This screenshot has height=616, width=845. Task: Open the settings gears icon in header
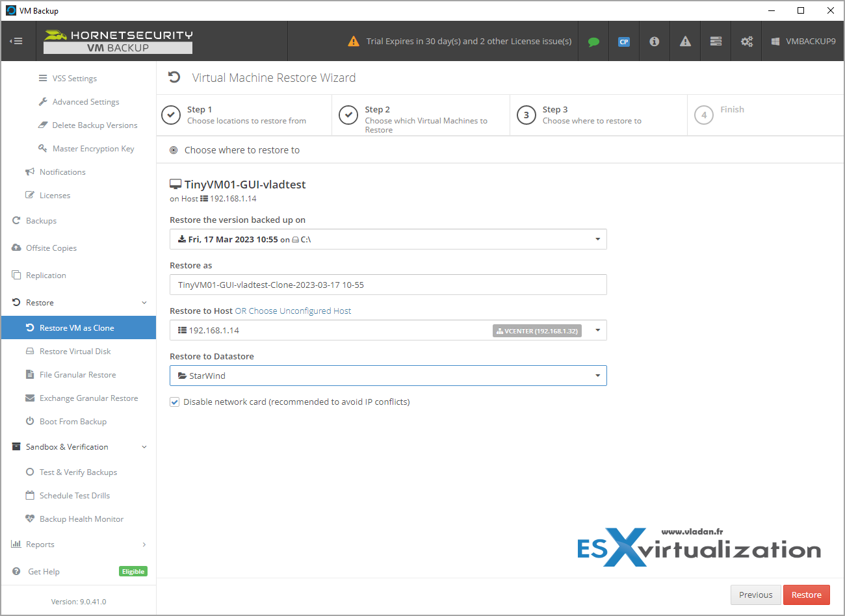coord(746,42)
